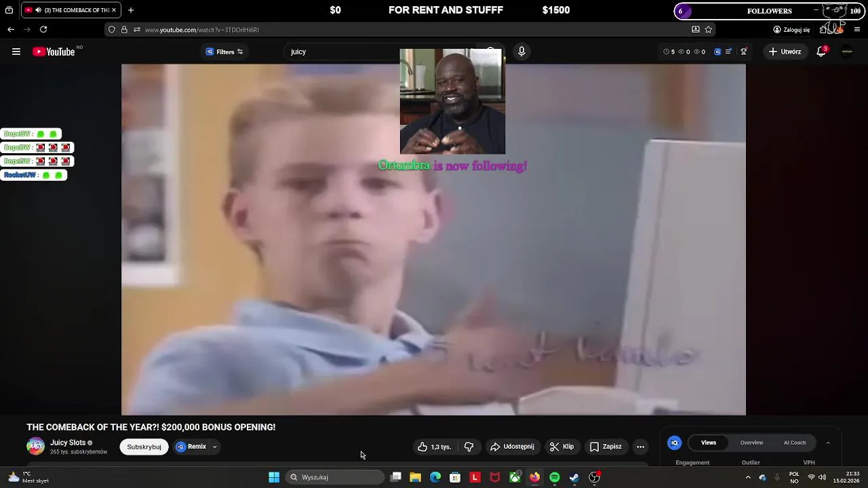Open the browser application menu
Screen dimensions: 868x488
(x=857, y=30)
